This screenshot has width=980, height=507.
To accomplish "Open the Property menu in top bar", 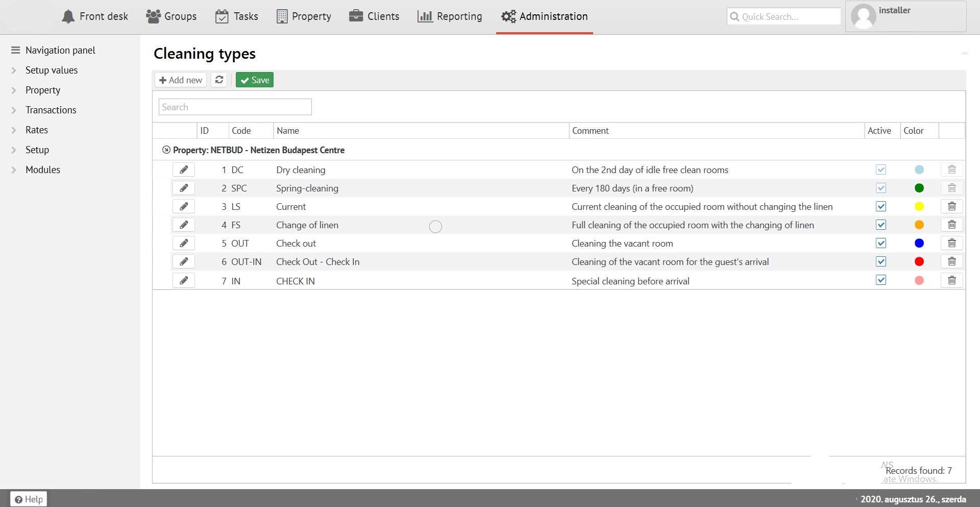I will [x=304, y=16].
